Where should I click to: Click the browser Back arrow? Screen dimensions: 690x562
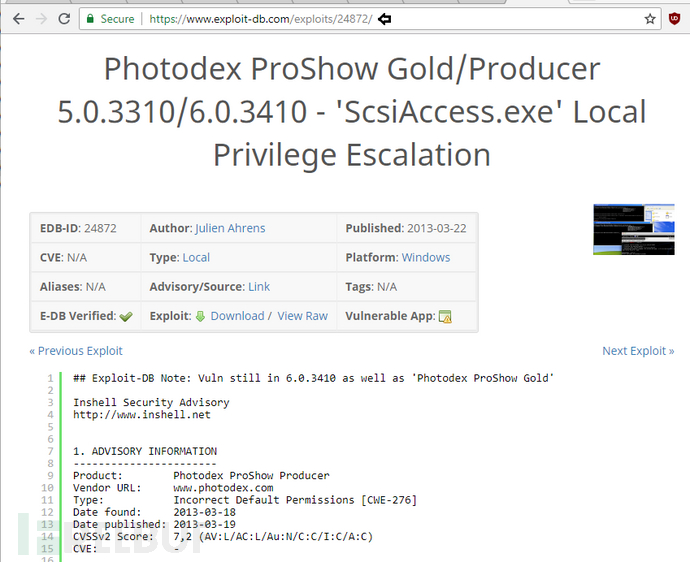[x=18, y=19]
